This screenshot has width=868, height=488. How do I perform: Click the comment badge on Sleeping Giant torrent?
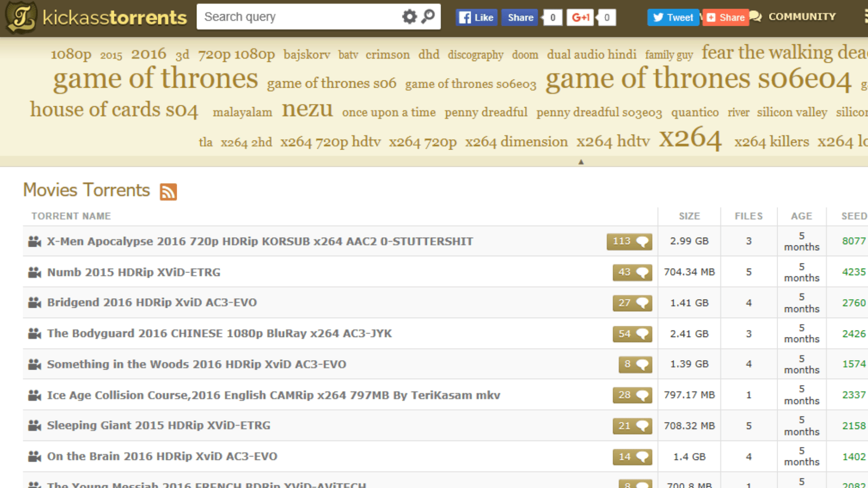pos(632,425)
